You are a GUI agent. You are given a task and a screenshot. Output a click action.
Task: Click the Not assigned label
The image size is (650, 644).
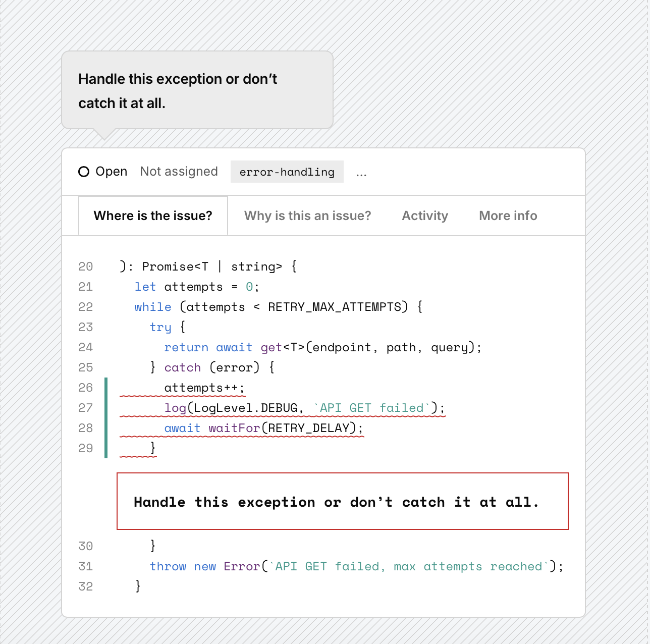point(179,172)
